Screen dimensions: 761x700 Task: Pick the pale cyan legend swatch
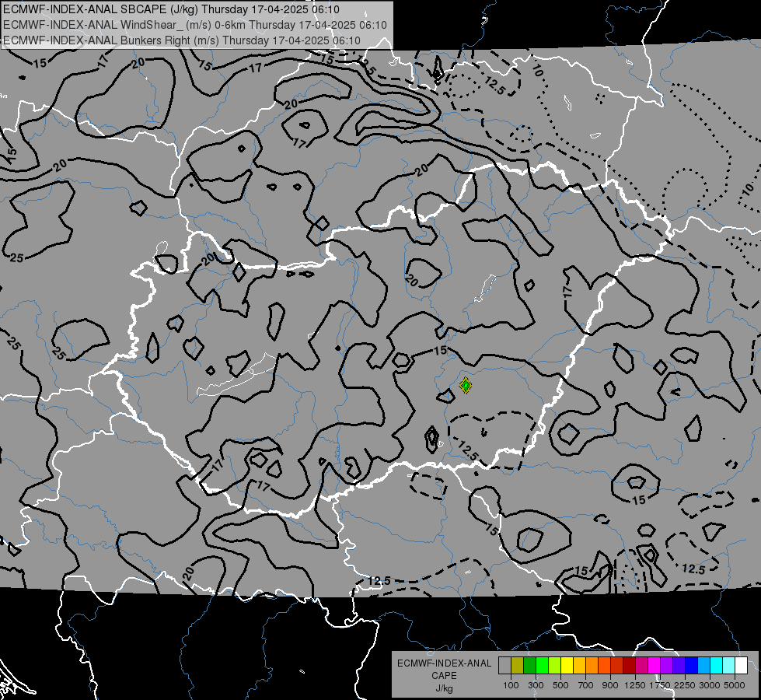pos(729,666)
